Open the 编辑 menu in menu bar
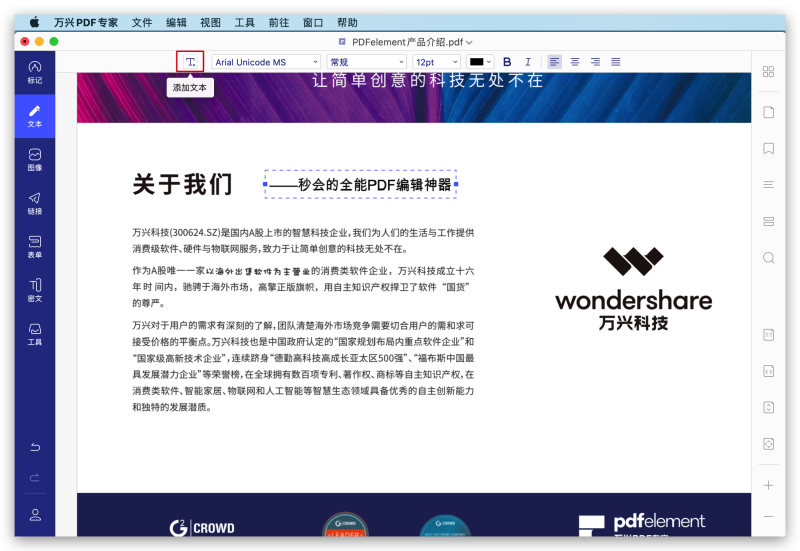 pos(176,22)
